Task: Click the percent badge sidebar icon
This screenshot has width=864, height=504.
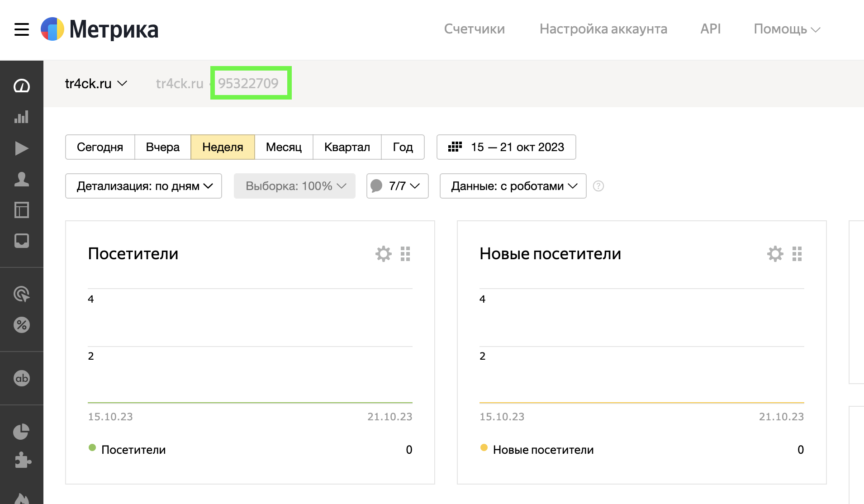Action: (21, 325)
